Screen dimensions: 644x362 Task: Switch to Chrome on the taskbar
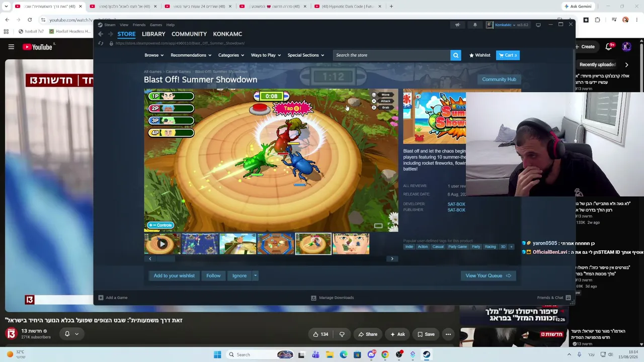click(x=385, y=355)
